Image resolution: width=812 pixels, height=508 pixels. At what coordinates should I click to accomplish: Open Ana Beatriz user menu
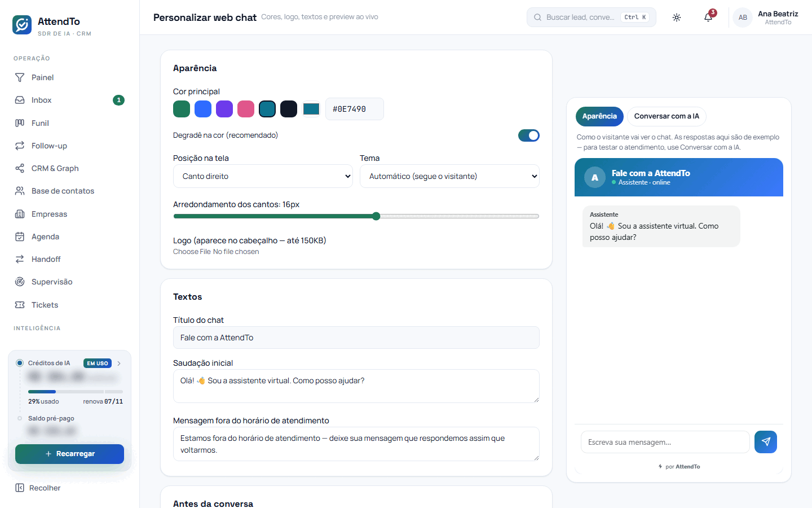pos(766,17)
